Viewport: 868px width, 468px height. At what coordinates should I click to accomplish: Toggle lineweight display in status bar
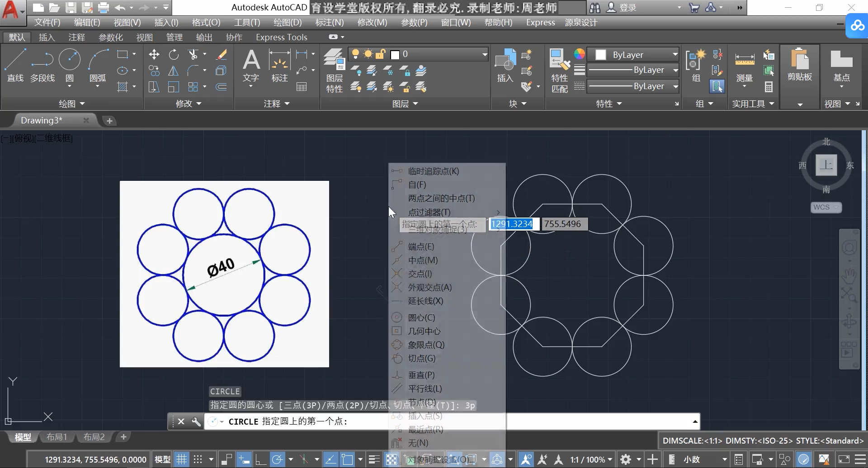(374, 459)
